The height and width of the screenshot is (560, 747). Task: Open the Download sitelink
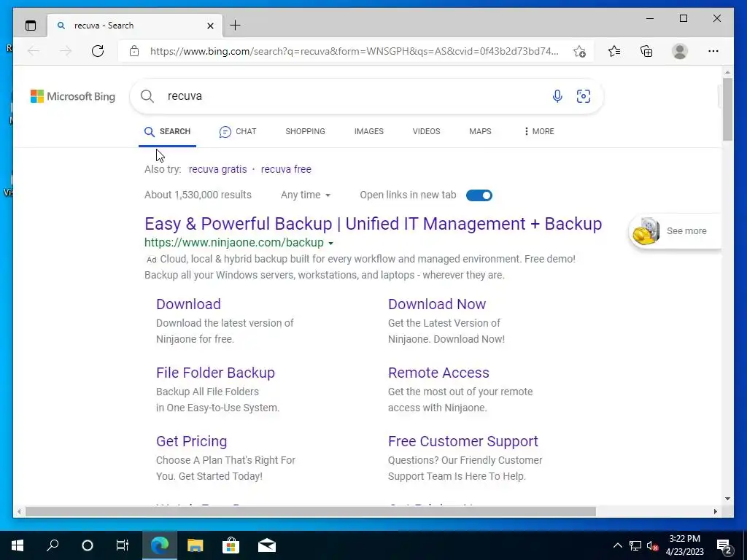click(188, 304)
